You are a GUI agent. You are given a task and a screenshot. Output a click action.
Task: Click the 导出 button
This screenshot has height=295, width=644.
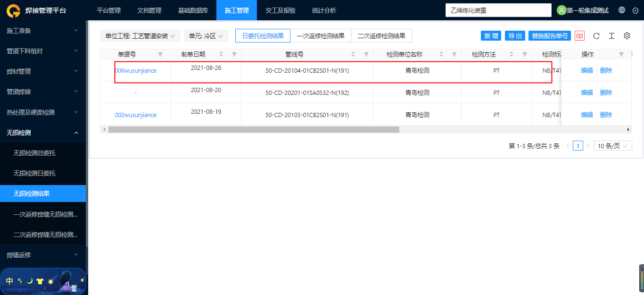click(515, 36)
